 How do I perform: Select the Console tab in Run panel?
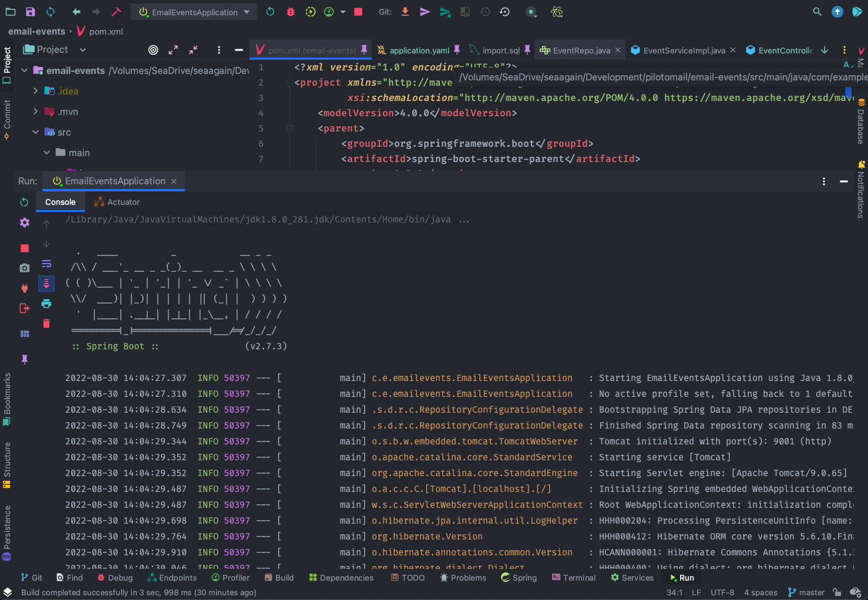tap(60, 202)
